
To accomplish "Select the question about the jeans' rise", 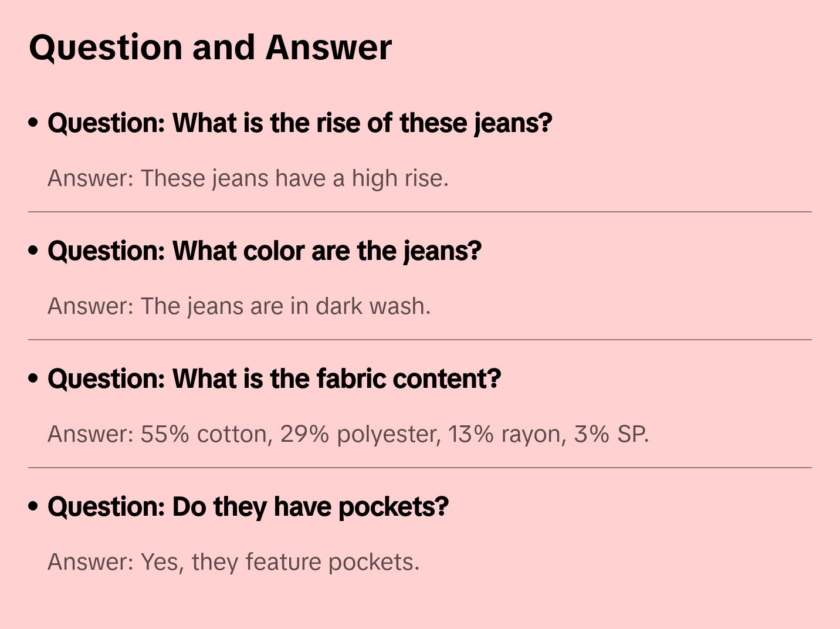I will click(300, 123).
